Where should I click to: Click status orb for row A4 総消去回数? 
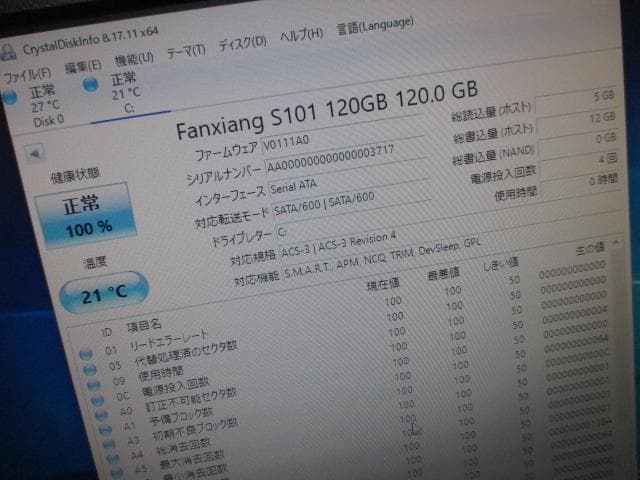113,459
